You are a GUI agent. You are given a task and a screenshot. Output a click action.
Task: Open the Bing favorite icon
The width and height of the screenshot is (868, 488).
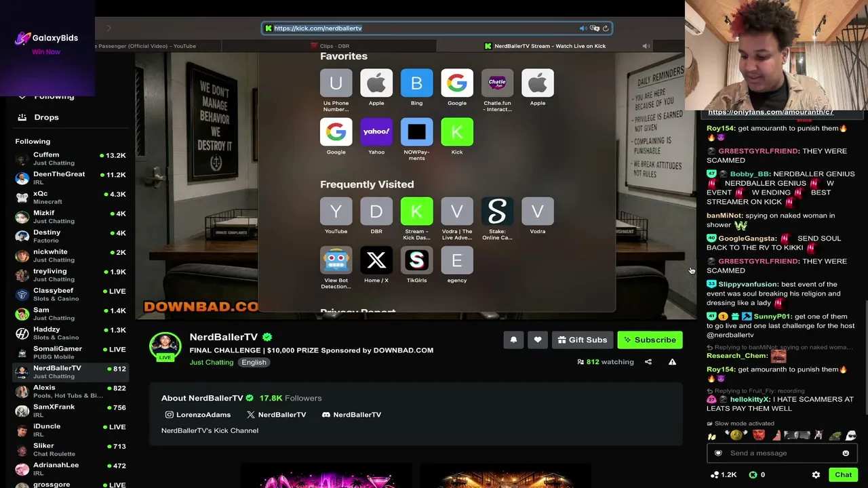click(x=416, y=83)
